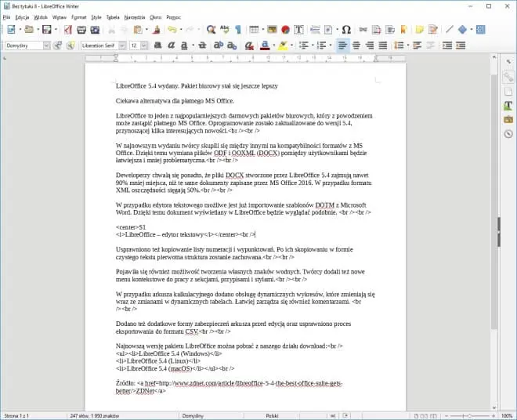Open the Widok menu

[x=41, y=17]
